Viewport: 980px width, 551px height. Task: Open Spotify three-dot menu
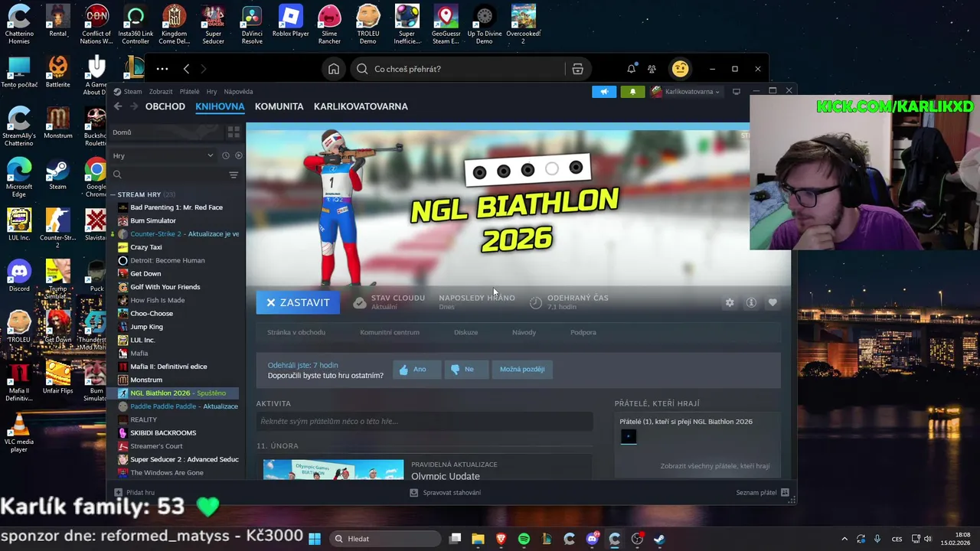pyautogui.click(x=162, y=69)
